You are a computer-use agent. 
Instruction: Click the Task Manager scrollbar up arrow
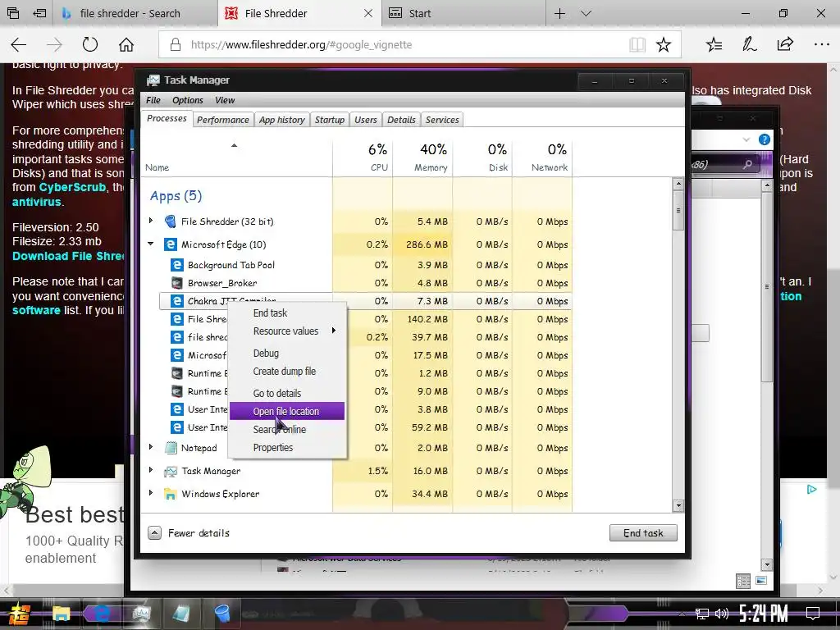point(678,185)
